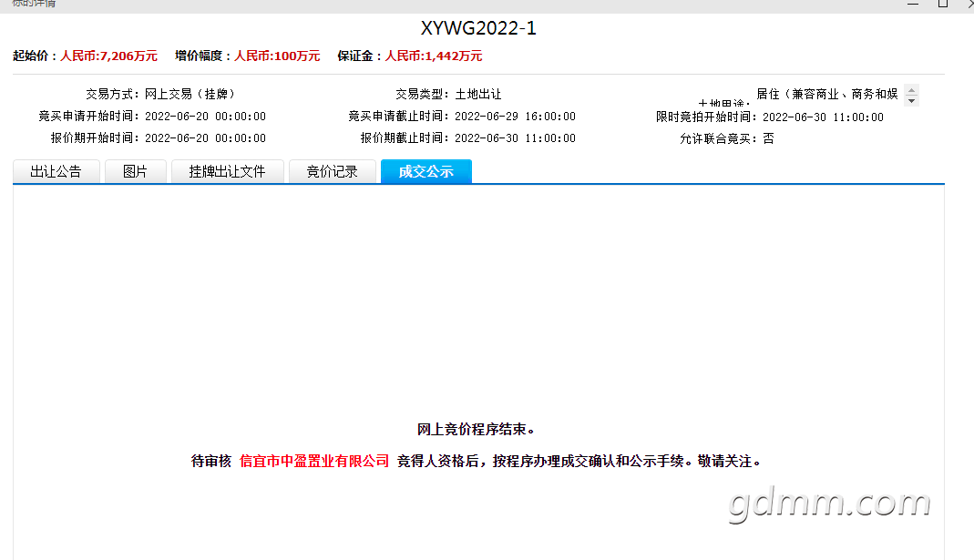974x560 pixels.
Task: Select starting price 人民币:7,206万元
Action: (x=108, y=56)
